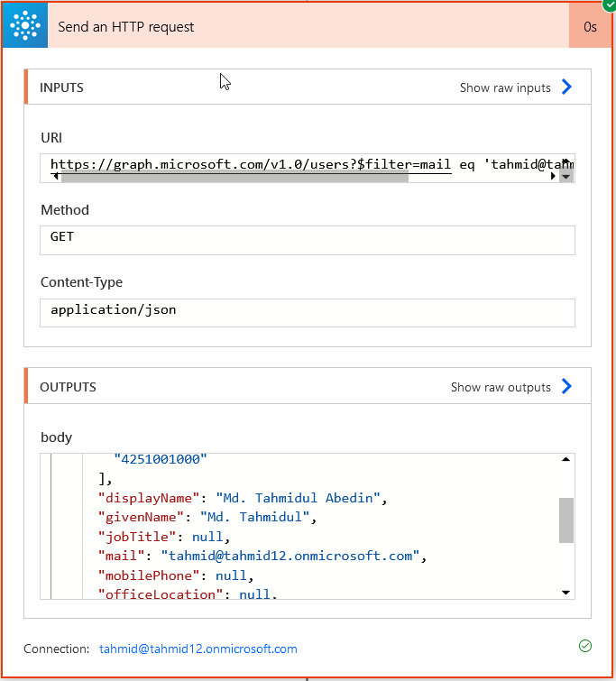Click the "displayName" key in body
This screenshot has width=616, height=681.
[149, 498]
